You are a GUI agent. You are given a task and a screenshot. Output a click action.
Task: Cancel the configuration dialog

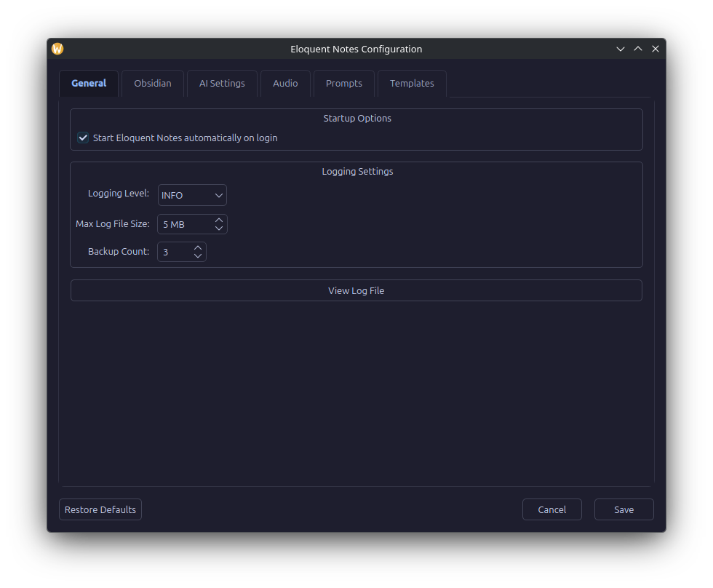pyautogui.click(x=551, y=510)
